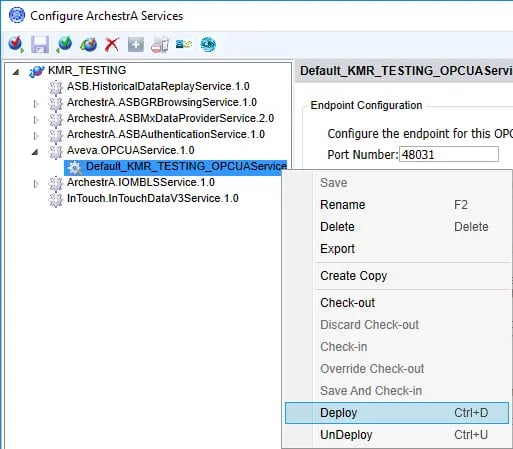Choose Deploy in the context menu
This screenshot has width=513, height=449.
pos(397,413)
